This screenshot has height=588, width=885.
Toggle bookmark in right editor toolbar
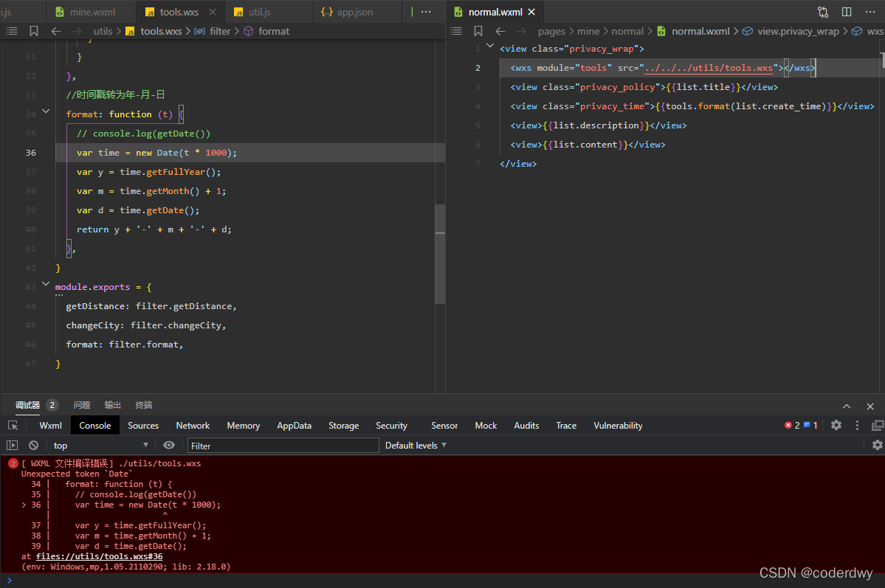coord(478,31)
